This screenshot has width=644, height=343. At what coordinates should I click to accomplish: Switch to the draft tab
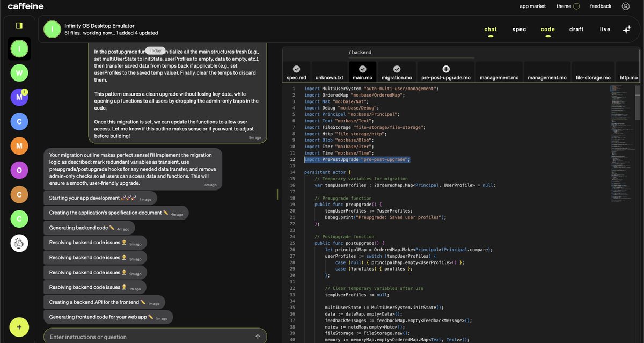[x=576, y=30]
